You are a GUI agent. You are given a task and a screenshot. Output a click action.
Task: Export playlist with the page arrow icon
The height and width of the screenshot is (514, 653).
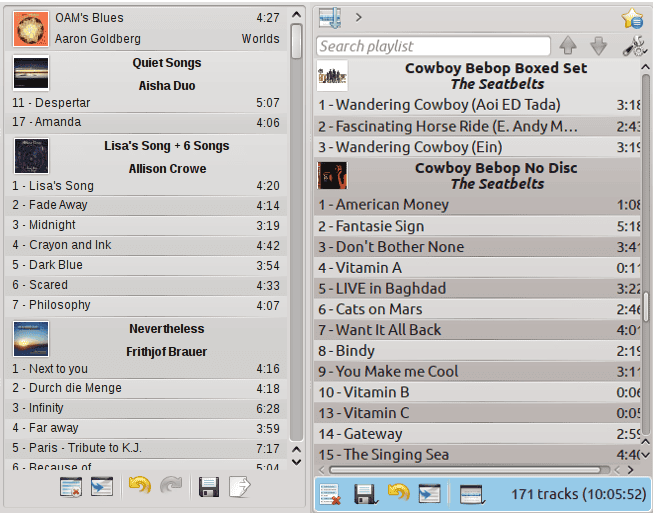pos(239,487)
